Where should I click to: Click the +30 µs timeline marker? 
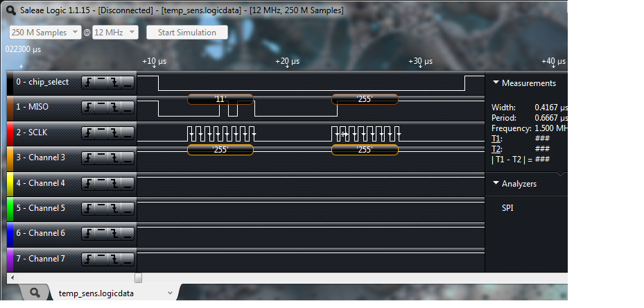pyautogui.click(x=420, y=62)
